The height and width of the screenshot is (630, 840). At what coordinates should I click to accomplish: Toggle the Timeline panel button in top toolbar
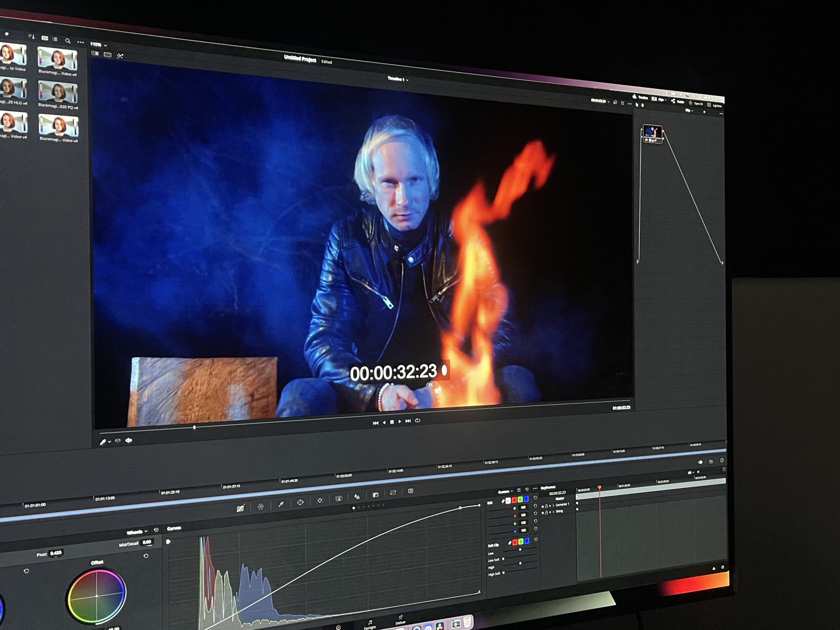tap(640, 97)
